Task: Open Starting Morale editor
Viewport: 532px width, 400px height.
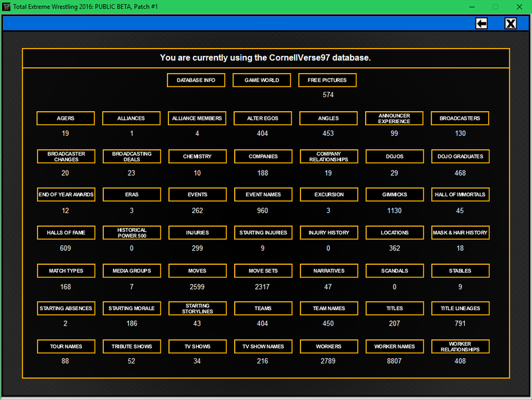Action: click(132, 308)
